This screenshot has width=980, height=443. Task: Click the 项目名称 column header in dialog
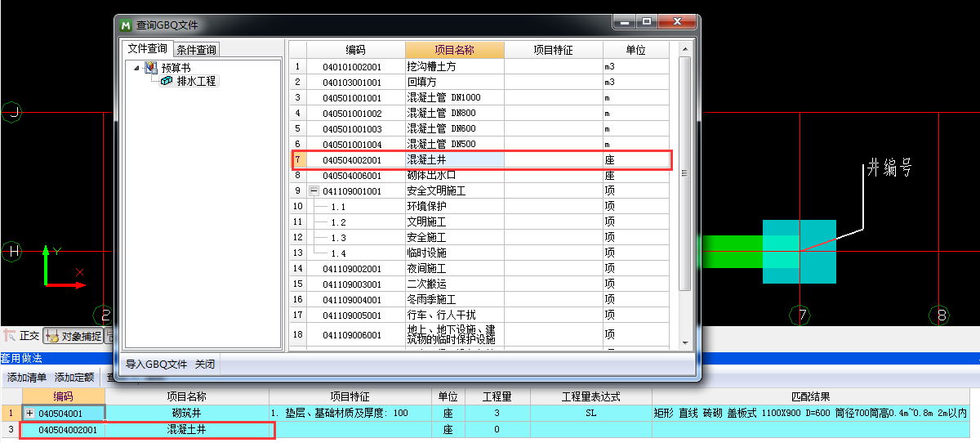coord(454,50)
